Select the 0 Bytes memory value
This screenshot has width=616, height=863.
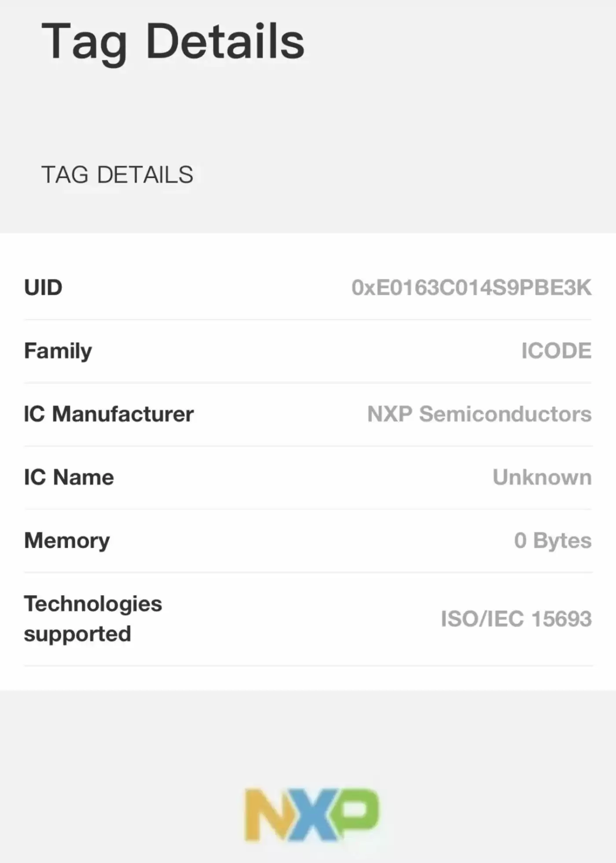click(x=553, y=541)
